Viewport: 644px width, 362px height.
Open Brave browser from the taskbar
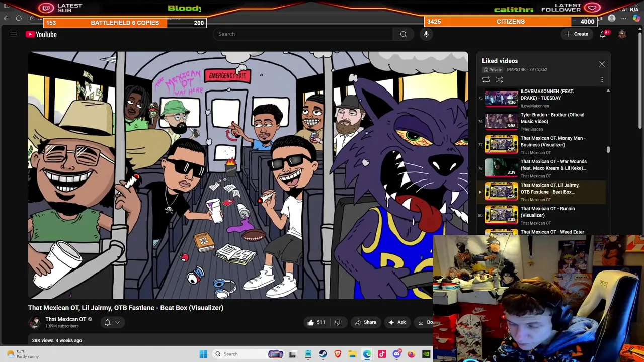[x=338, y=354]
